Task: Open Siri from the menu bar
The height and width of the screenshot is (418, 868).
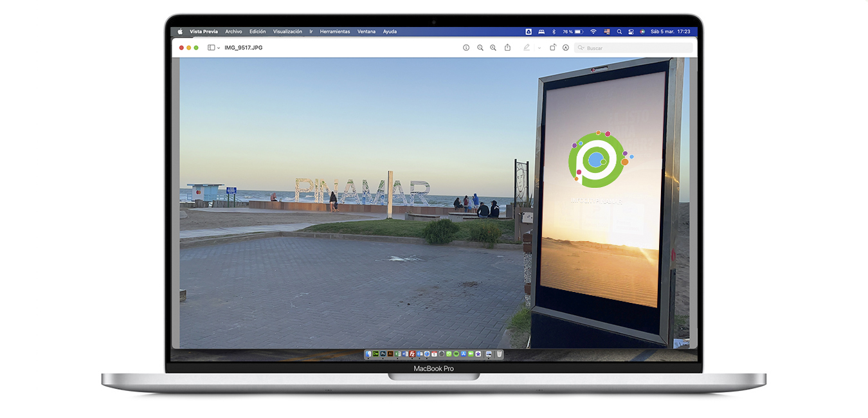Action: pos(642,32)
